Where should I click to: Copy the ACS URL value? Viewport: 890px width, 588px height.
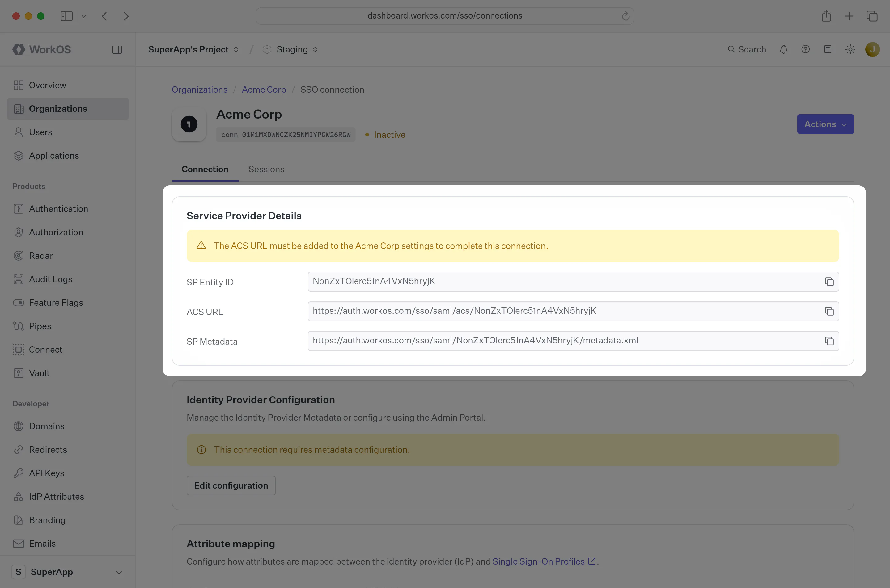[829, 311]
